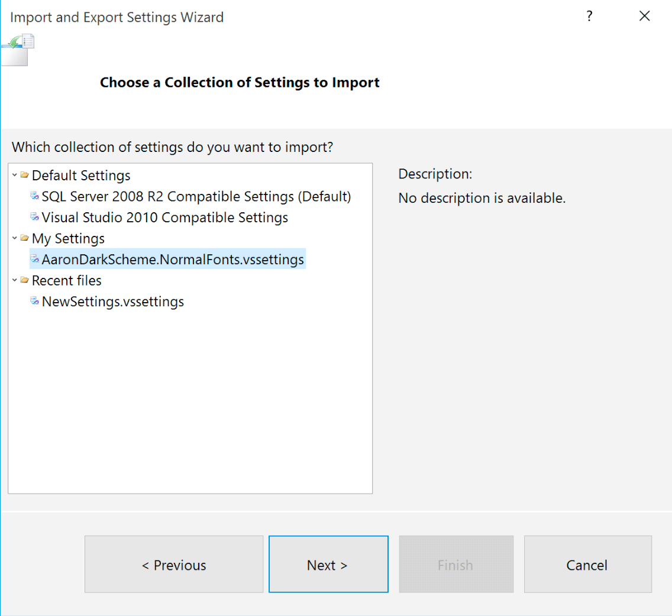Click the wizard import icon in header

(x=18, y=48)
